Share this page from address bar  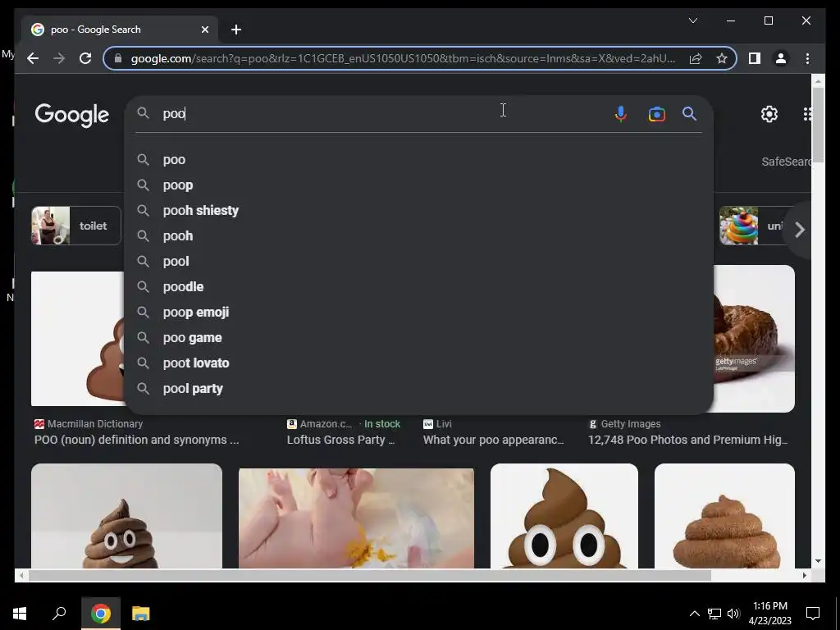point(696,58)
